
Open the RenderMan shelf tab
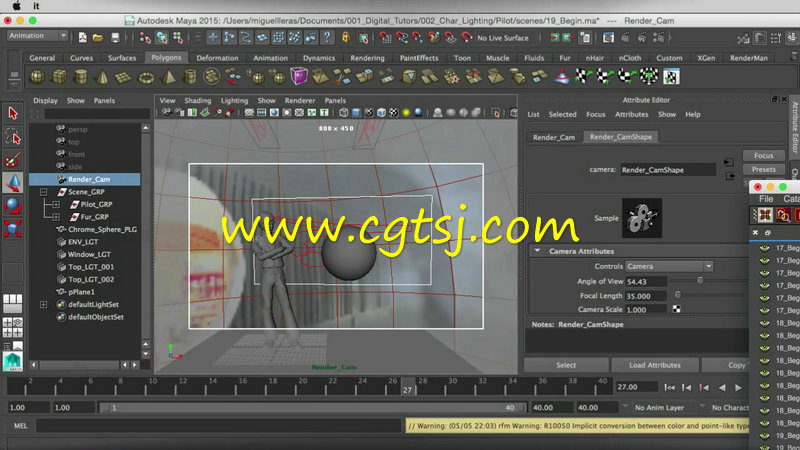pyautogui.click(x=748, y=58)
